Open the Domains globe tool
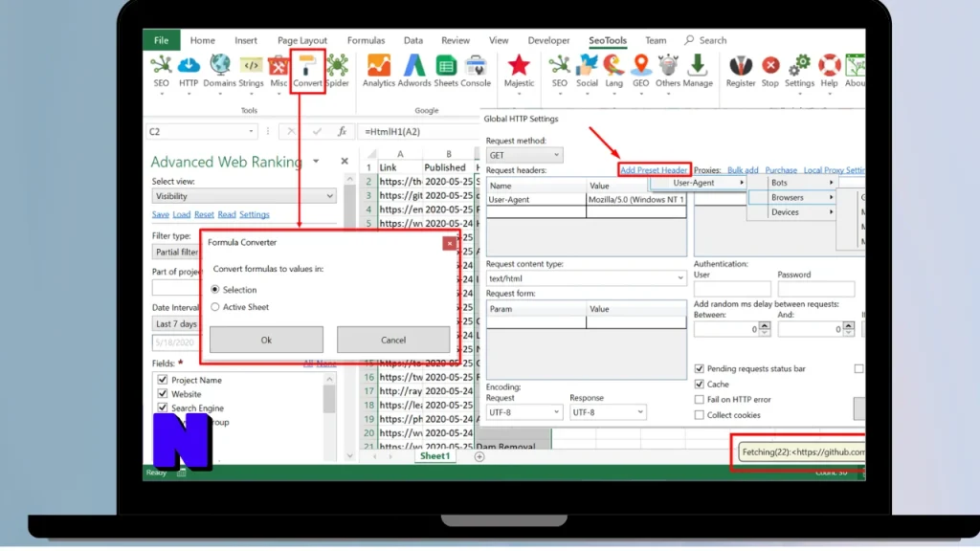Screen dimensions: 980x551 (x=220, y=71)
